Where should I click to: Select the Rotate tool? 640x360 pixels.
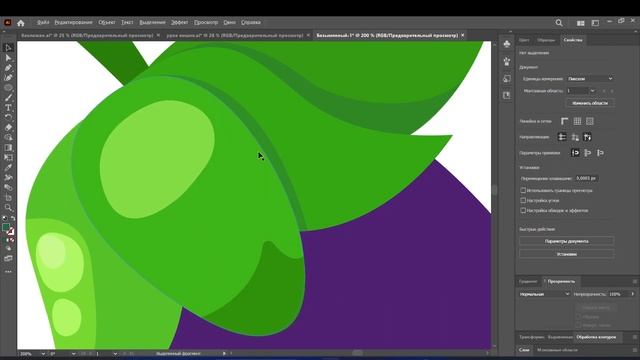pyautogui.click(x=8, y=118)
